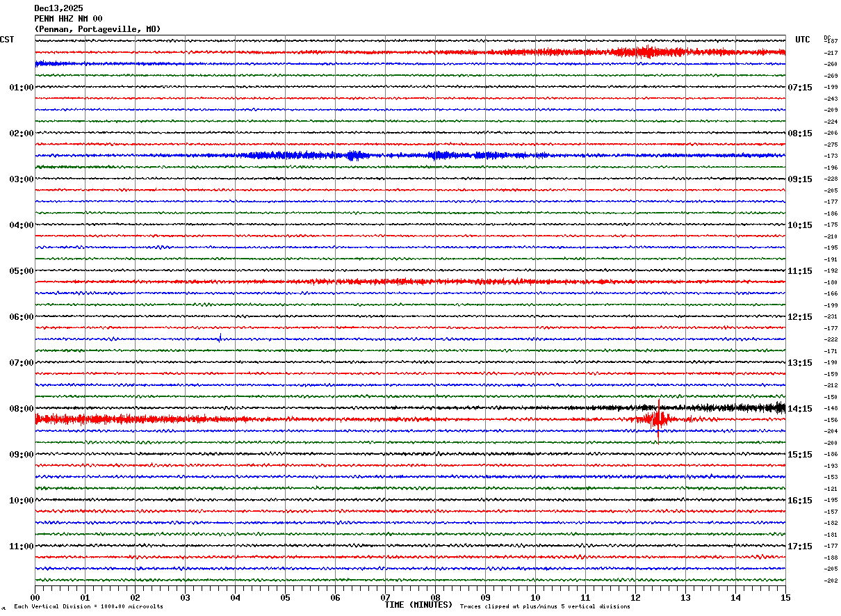This screenshot has width=841, height=616.
Task: Click the TIME (MINUTES) axis label
Action: pos(418,605)
